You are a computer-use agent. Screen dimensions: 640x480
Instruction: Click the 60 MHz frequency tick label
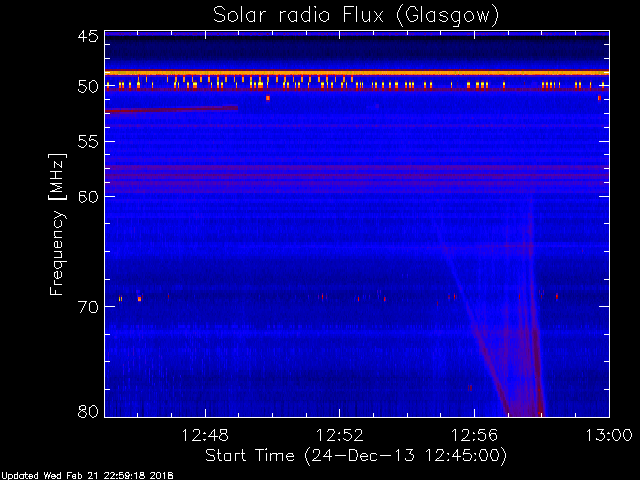pos(88,196)
